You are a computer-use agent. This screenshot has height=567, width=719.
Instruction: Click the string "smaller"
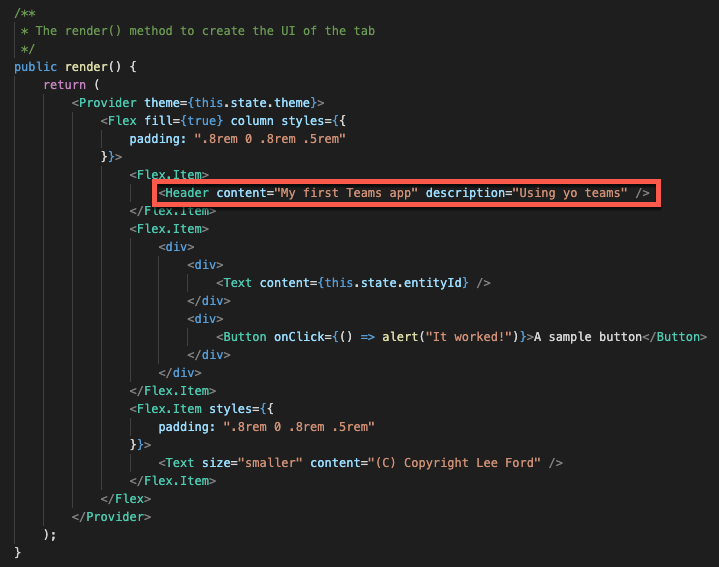[270, 463]
